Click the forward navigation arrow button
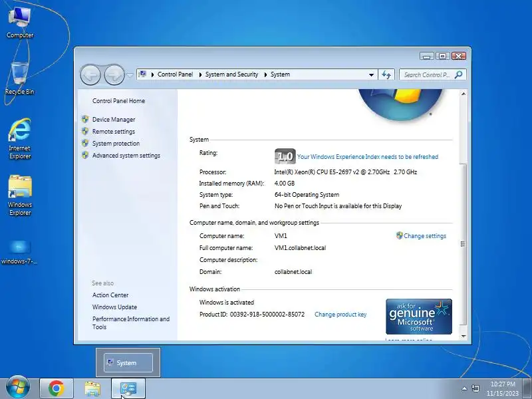 point(114,74)
